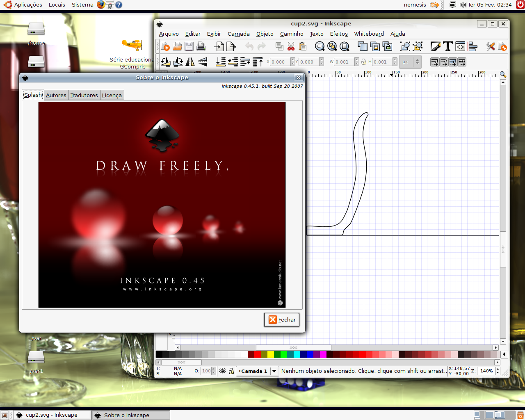Select the cup2.svg - Inkscape taskbar button

tap(51, 415)
